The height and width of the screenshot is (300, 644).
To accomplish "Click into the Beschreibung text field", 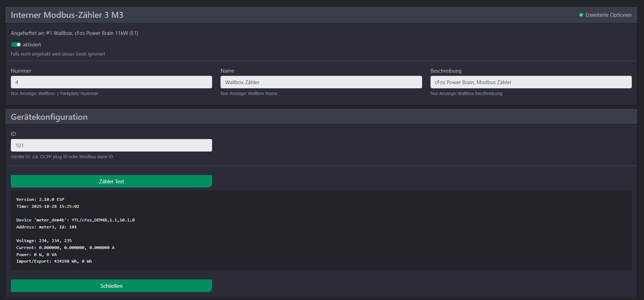I will [x=531, y=82].
